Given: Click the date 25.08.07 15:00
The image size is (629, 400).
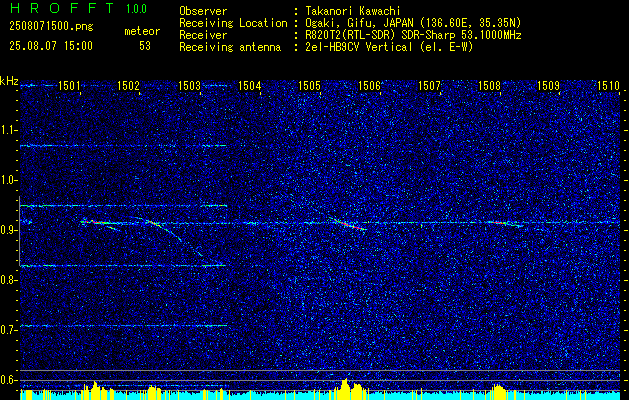Looking at the screenshot, I should coord(51,45).
